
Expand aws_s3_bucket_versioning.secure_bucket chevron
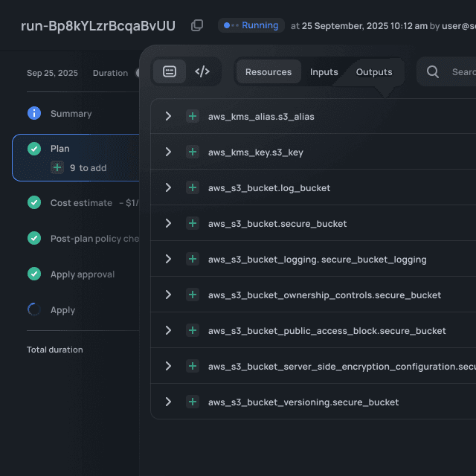[168, 402]
